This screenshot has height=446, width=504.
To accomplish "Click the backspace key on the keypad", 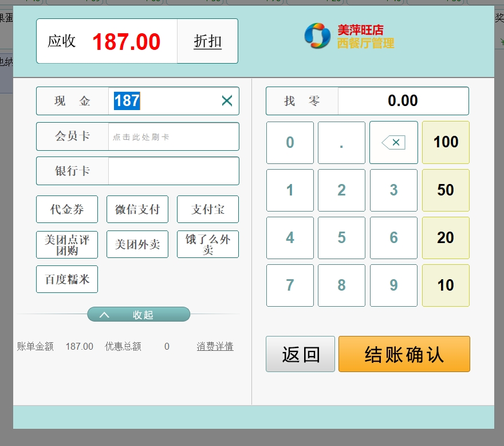I will [393, 143].
